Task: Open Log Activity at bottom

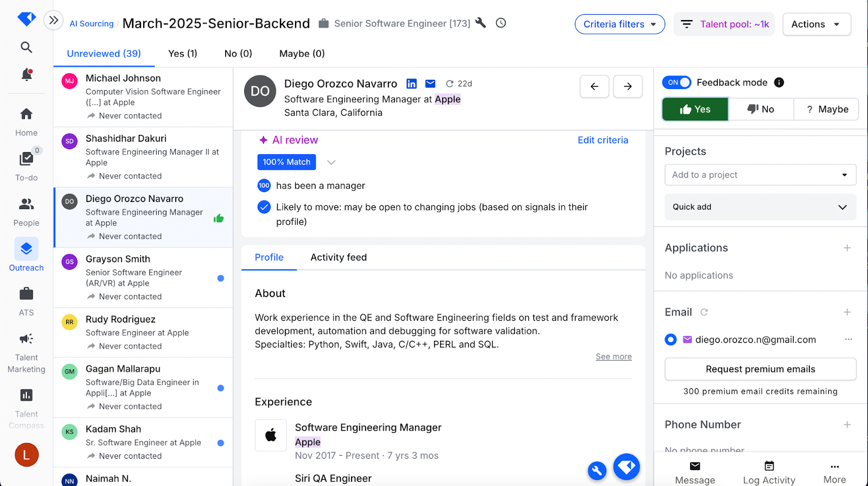Action: tap(769, 473)
